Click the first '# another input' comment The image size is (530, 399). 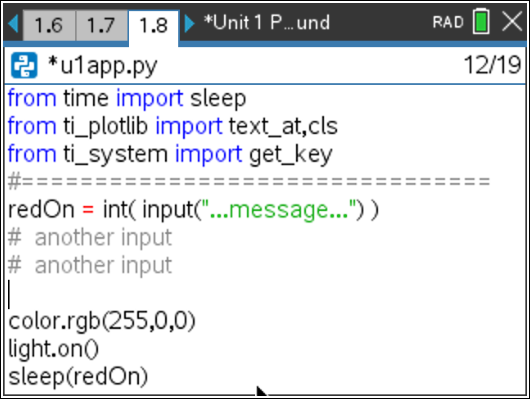point(90,238)
